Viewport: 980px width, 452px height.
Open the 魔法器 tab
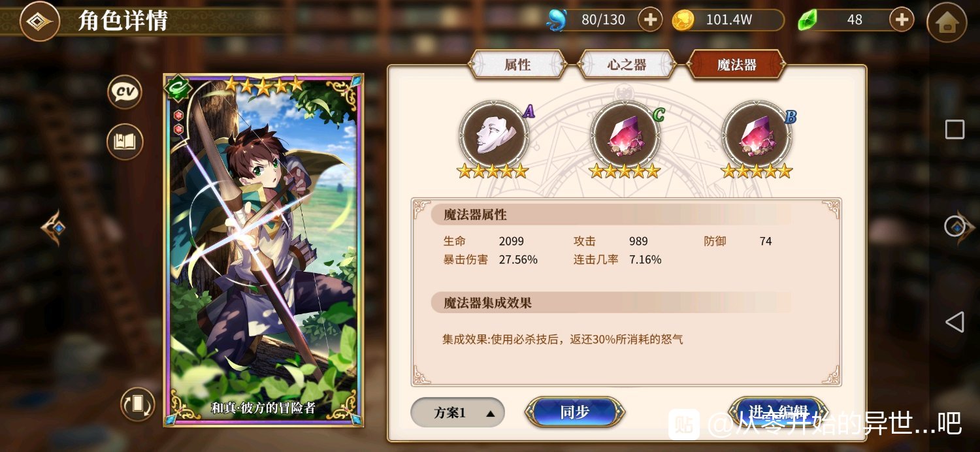[x=736, y=65]
